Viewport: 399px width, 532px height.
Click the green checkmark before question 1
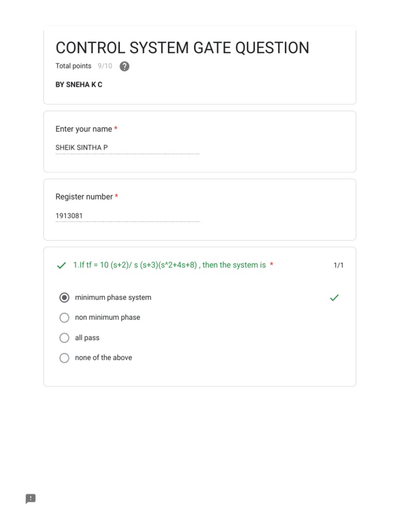pos(62,265)
